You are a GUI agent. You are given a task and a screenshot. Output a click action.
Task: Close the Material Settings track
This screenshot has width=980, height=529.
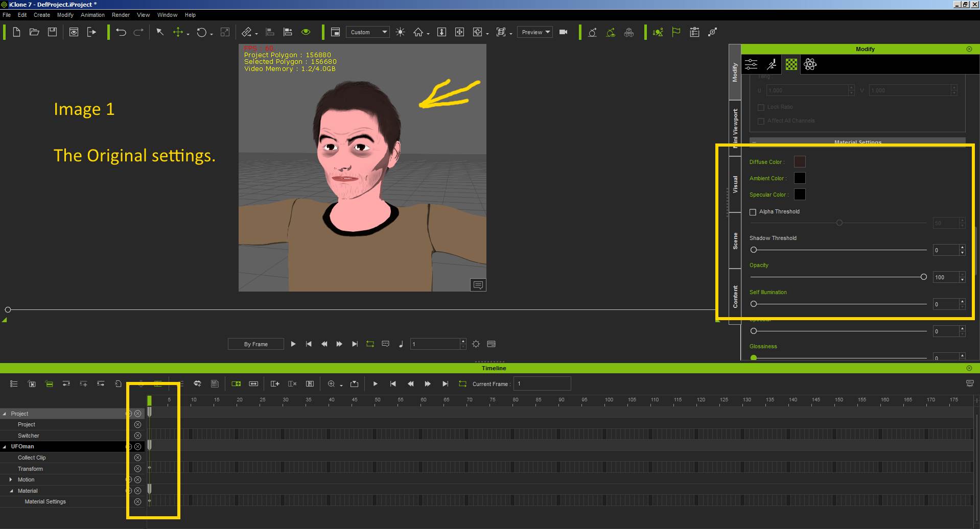click(137, 502)
